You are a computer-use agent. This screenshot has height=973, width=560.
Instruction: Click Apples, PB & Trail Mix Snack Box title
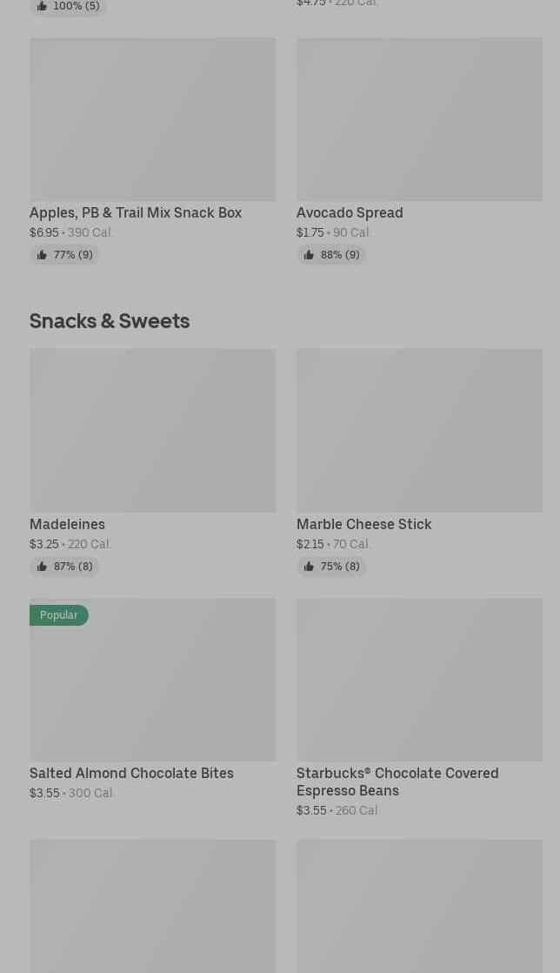pos(136,212)
